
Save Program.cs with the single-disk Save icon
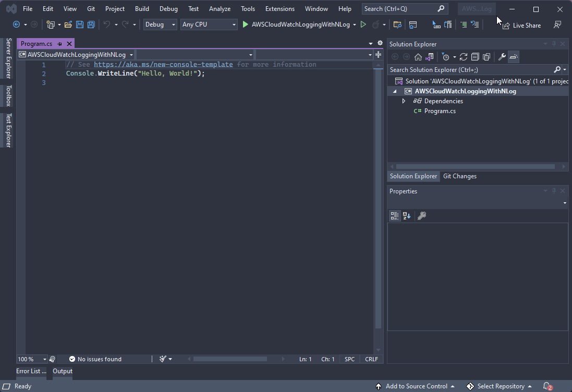(x=80, y=24)
